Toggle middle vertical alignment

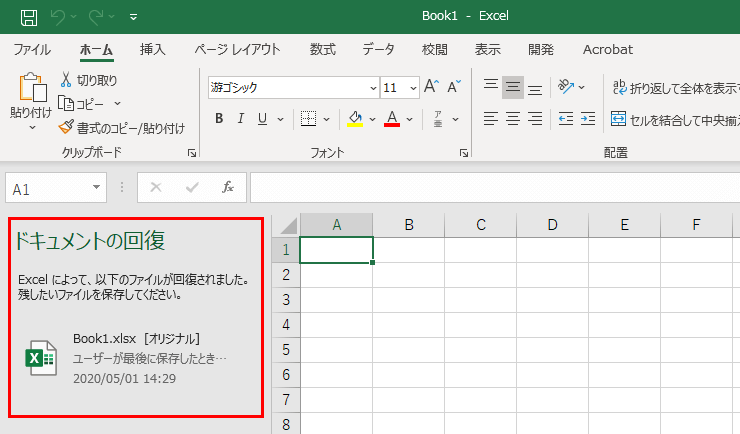point(513,87)
